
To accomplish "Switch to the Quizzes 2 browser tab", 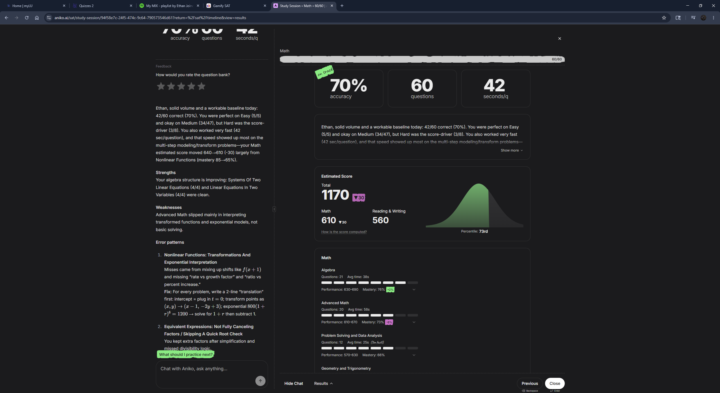I will coord(102,6).
